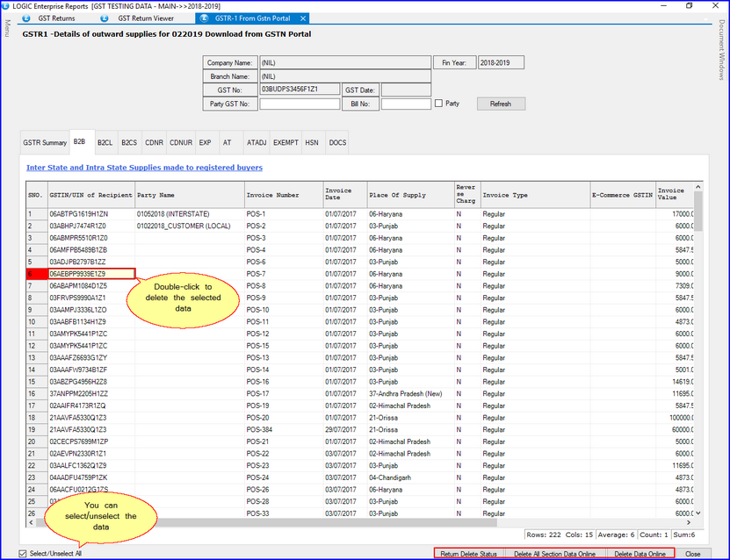
Task: Open the side Menu panel
Action: pos(7,29)
